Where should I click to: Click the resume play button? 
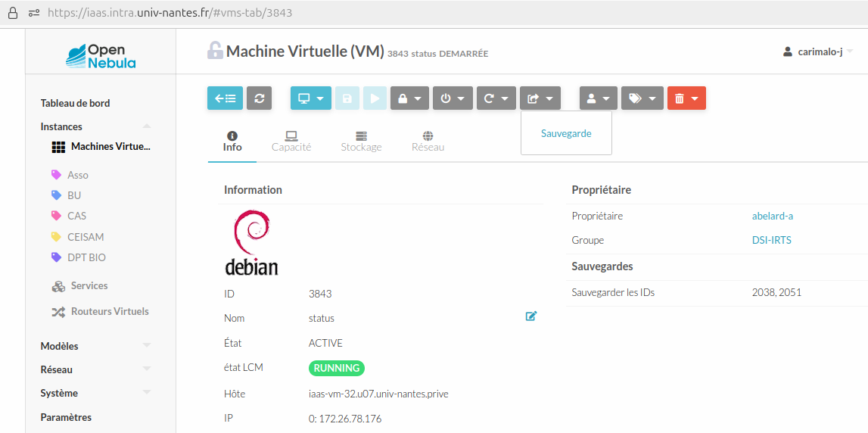coord(374,98)
